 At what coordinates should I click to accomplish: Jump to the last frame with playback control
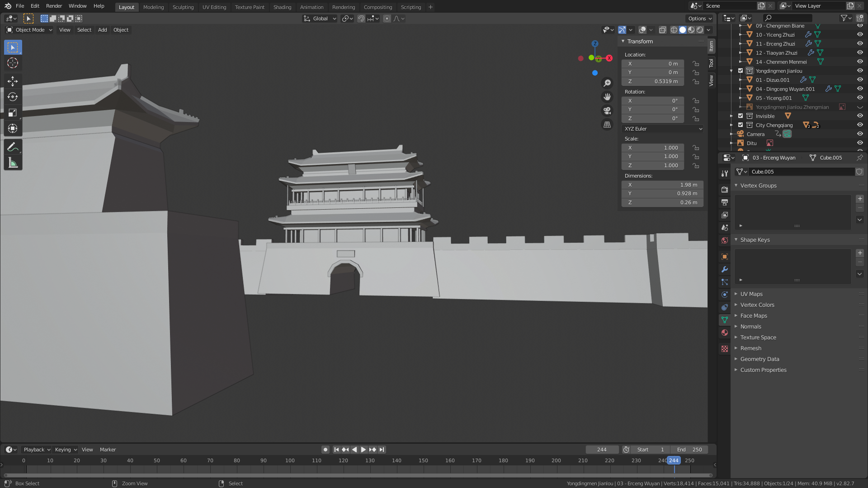point(382,449)
